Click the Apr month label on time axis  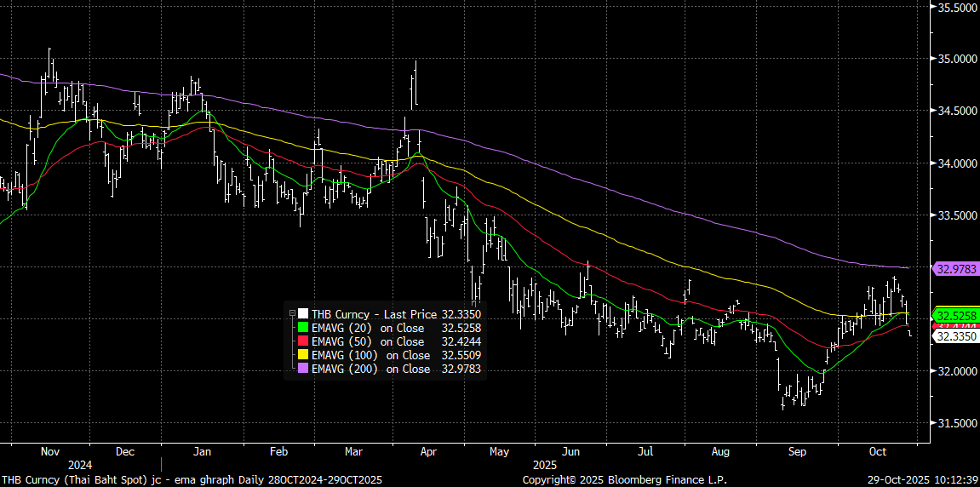click(428, 451)
